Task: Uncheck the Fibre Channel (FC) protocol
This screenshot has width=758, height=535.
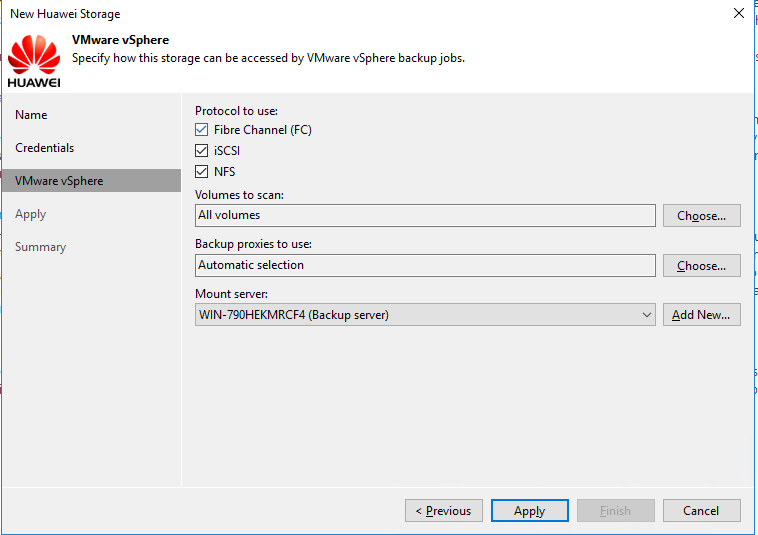Action: click(x=202, y=130)
